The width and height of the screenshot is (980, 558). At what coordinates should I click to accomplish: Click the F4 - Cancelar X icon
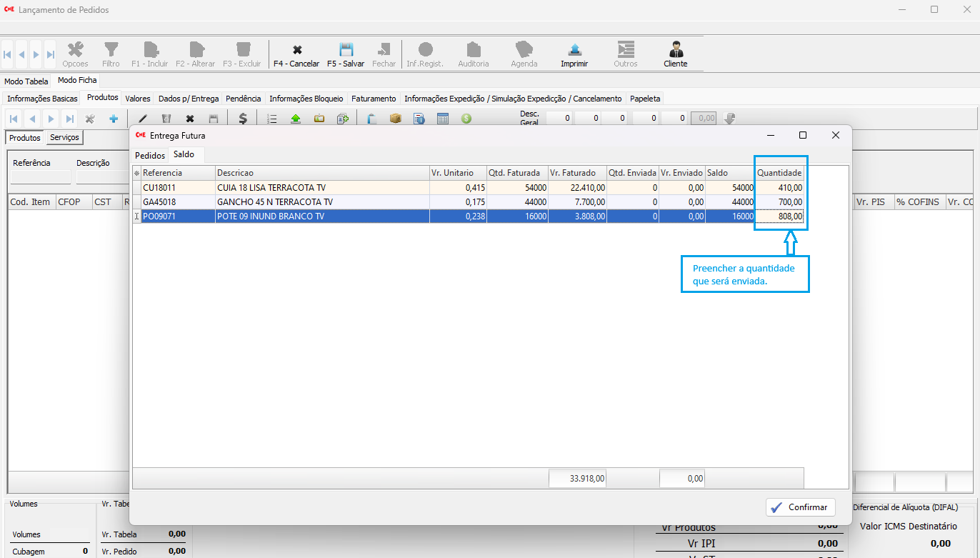[x=297, y=51]
